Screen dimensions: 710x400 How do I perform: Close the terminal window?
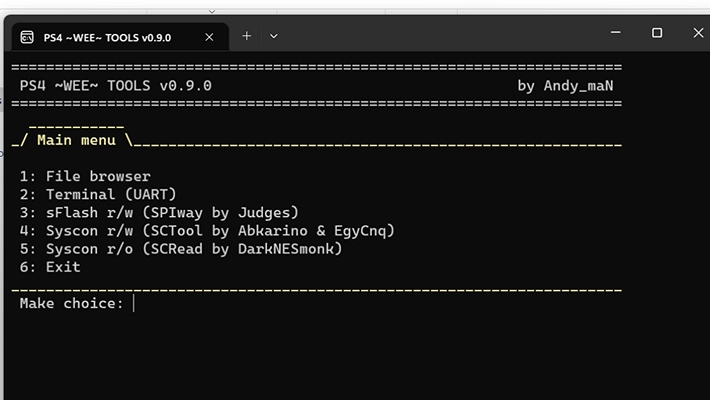point(698,33)
